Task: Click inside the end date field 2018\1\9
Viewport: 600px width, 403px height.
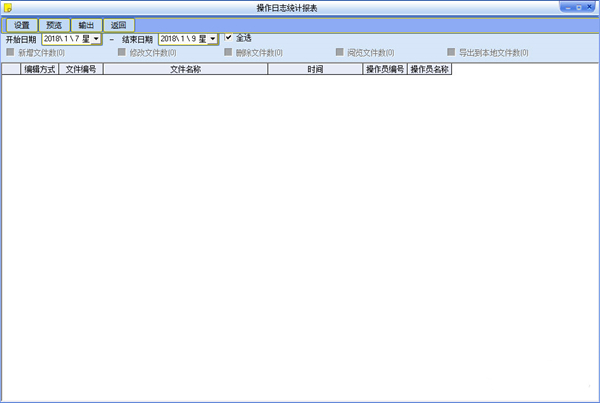Action: point(181,39)
